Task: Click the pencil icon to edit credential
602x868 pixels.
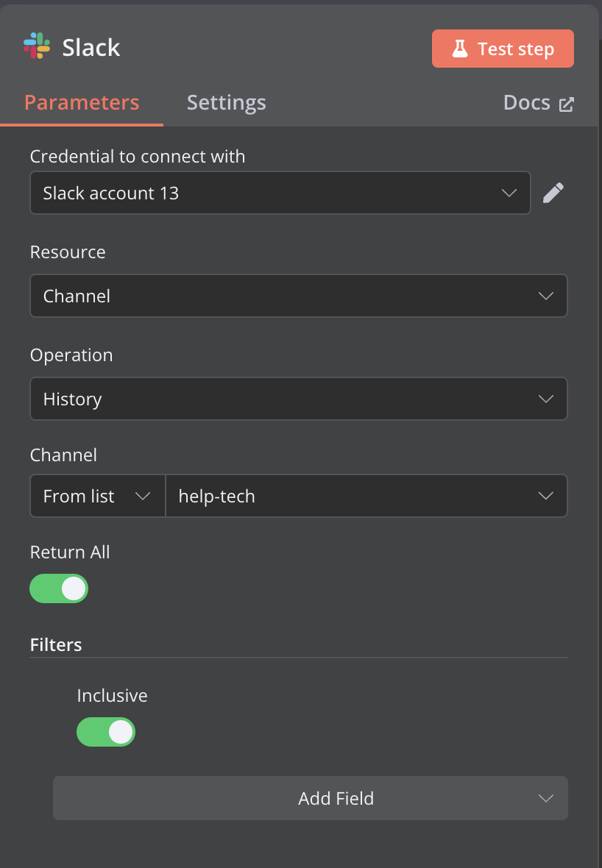Action: point(553,193)
